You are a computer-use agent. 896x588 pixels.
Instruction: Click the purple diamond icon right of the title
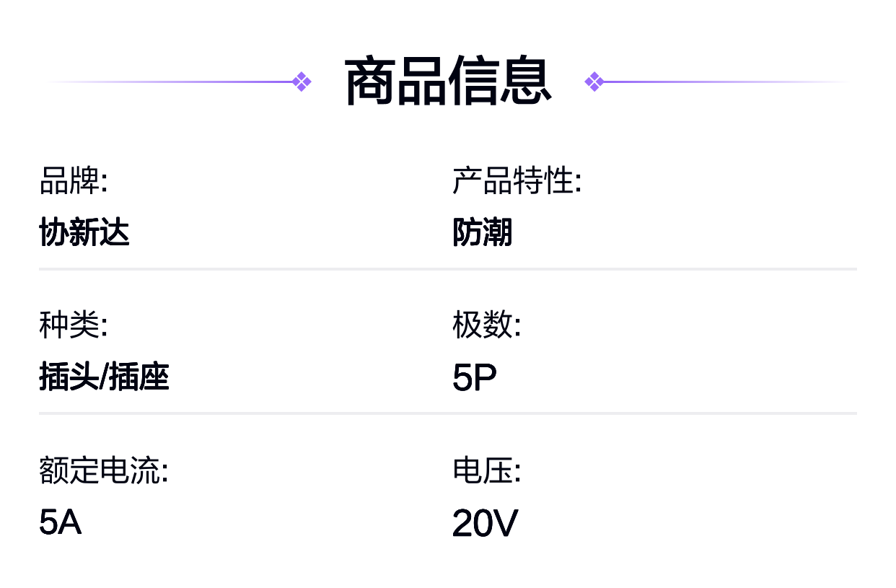(594, 82)
